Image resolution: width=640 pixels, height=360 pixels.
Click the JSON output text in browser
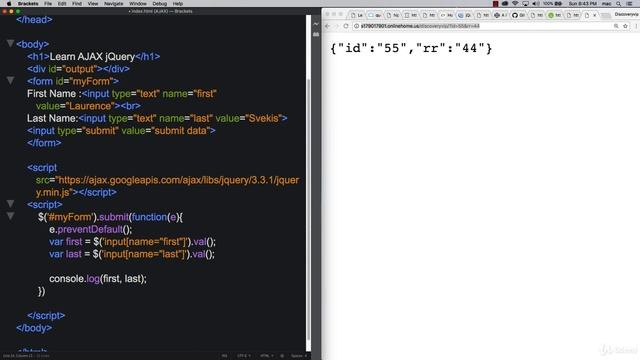(411, 48)
